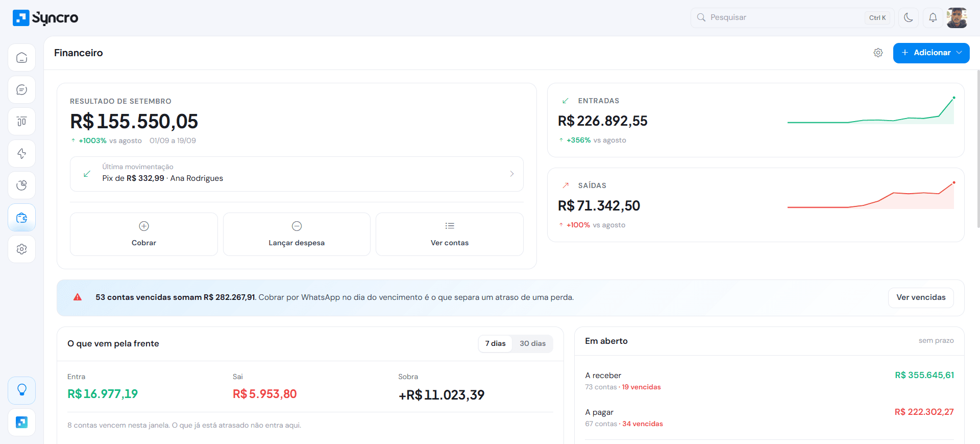Open the Adicionar dropdown button
Screen dimensions: 980x444
931,53
